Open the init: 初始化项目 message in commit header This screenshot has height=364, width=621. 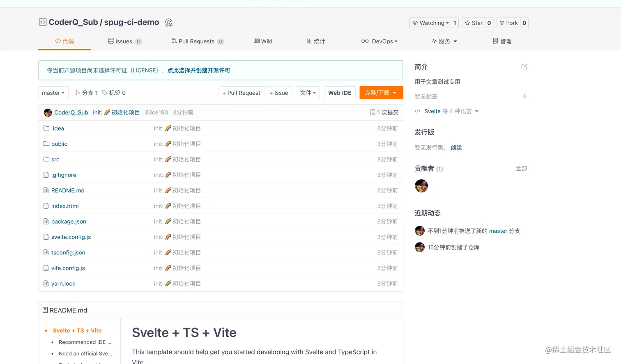(x=116, y=112)
